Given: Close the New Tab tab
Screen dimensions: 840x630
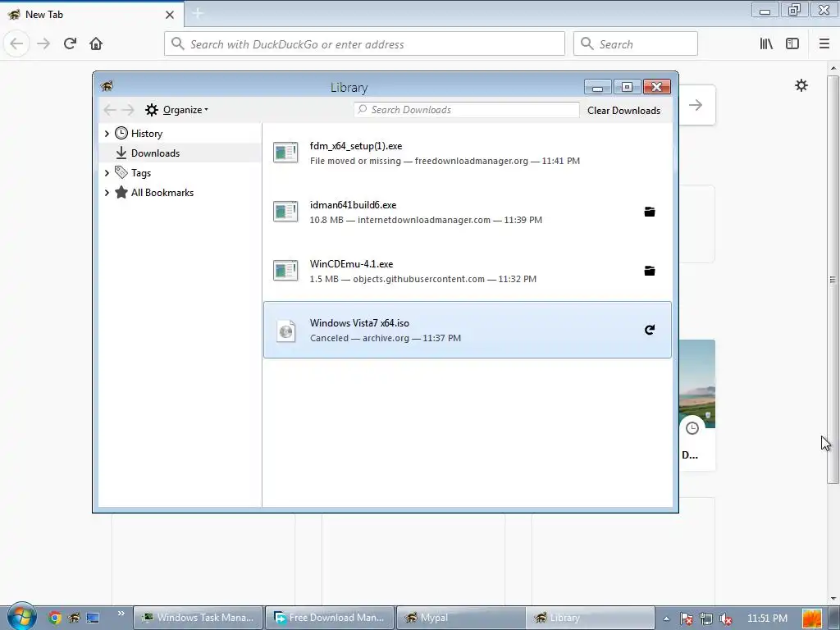Looking at the screenshot, I should click(x=170, y=15).
